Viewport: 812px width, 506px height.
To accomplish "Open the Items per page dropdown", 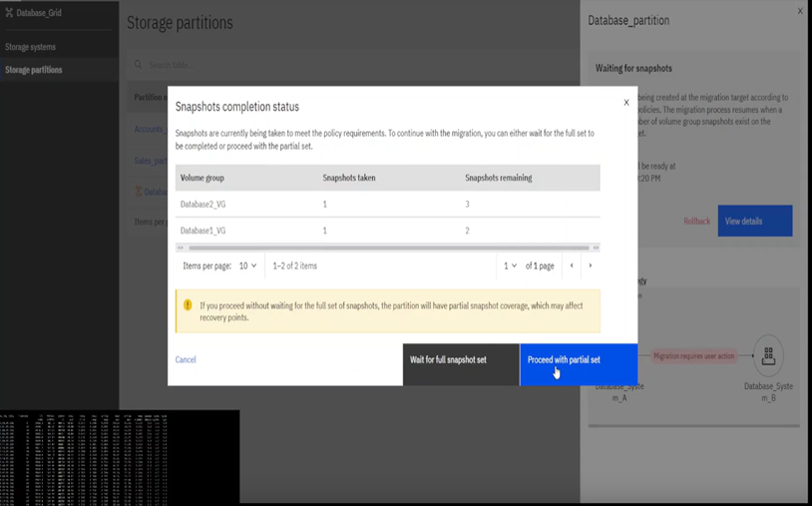I will 247,266.
